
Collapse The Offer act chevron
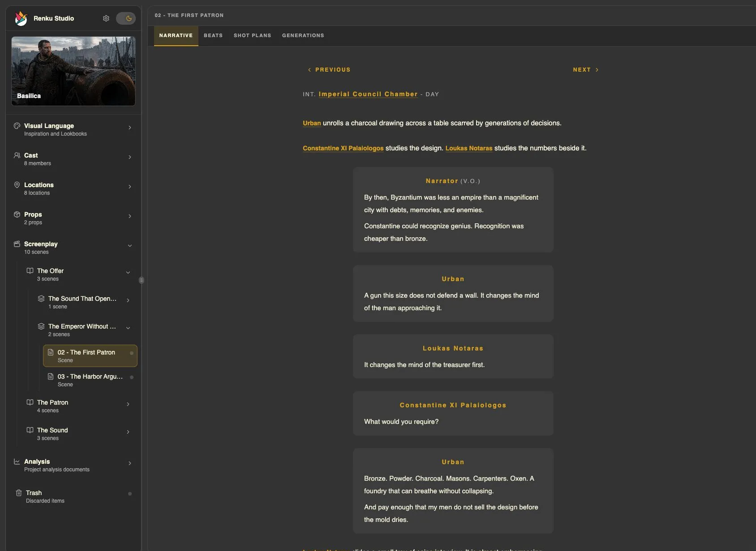128,273
